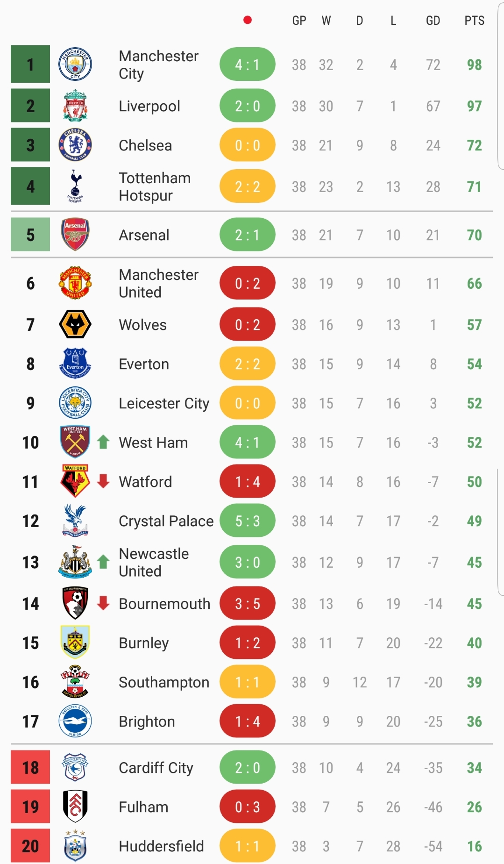The height and width of the screenshot is (864, 504).
Task: Sort table by PTS column header
Action: 474,21
